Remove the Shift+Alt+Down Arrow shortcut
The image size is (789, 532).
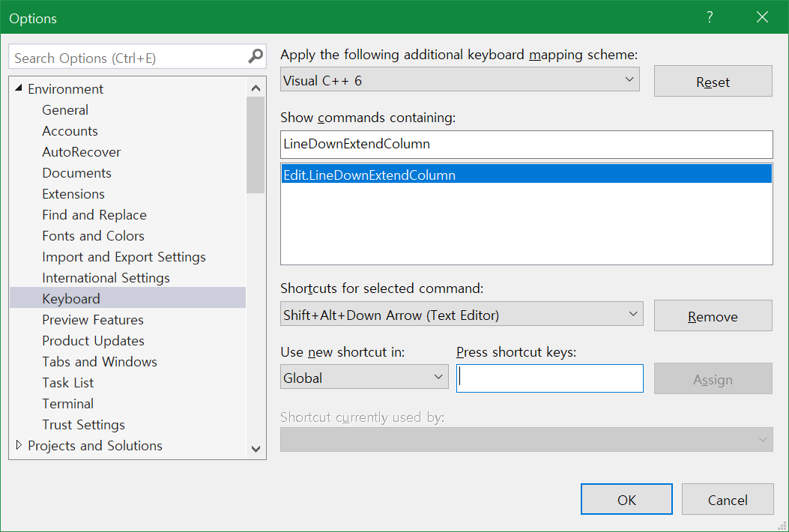(x=713, y=315)
